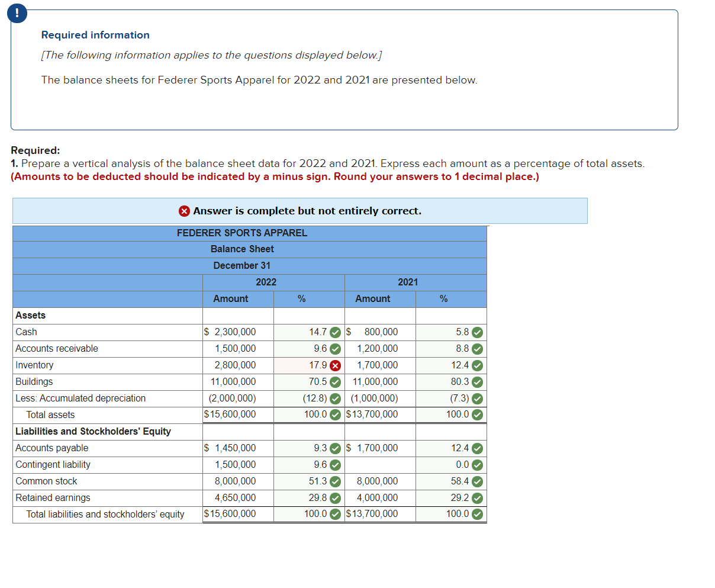Click green check beside 2022 depreciation (12.8)

(x=335, y=399)
